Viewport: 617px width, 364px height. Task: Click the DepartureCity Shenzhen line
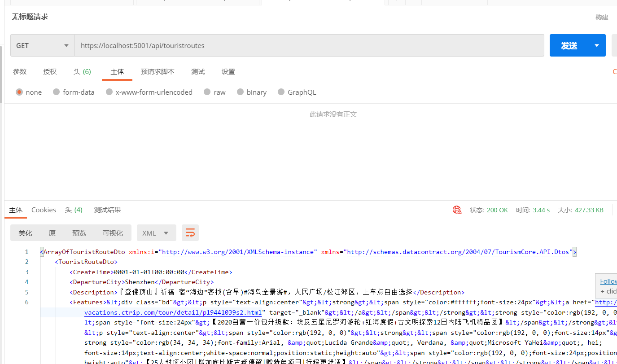[x=142, y=282]
